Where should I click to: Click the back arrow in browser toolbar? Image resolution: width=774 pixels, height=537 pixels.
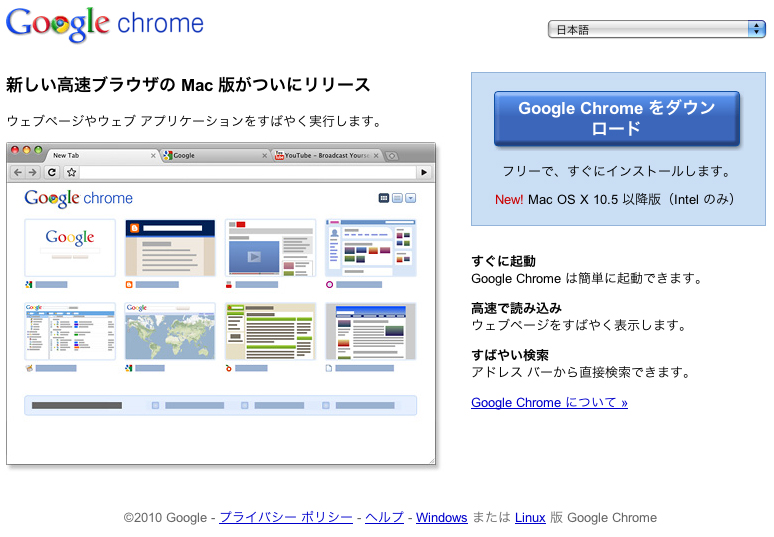[x=18, y=172]
